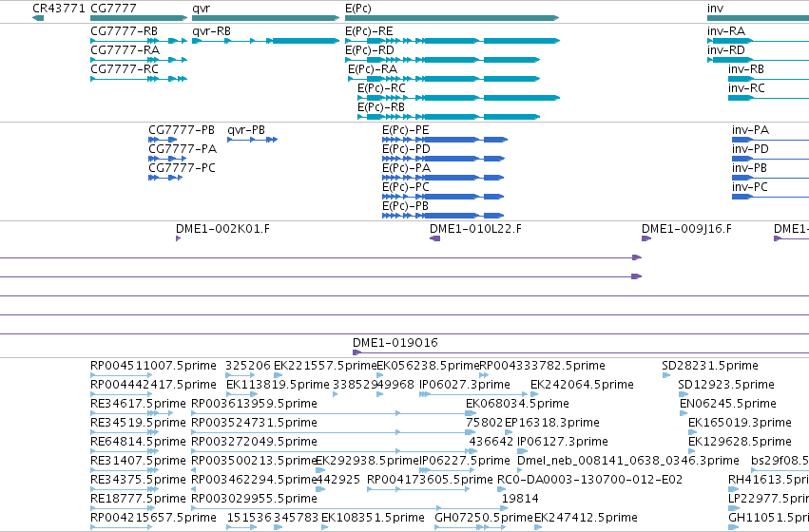Click EST SD12923.5prime
Image resolution: width=809 pixels, height=532 pixels.
pyautogui.click(x=726, y=386)
